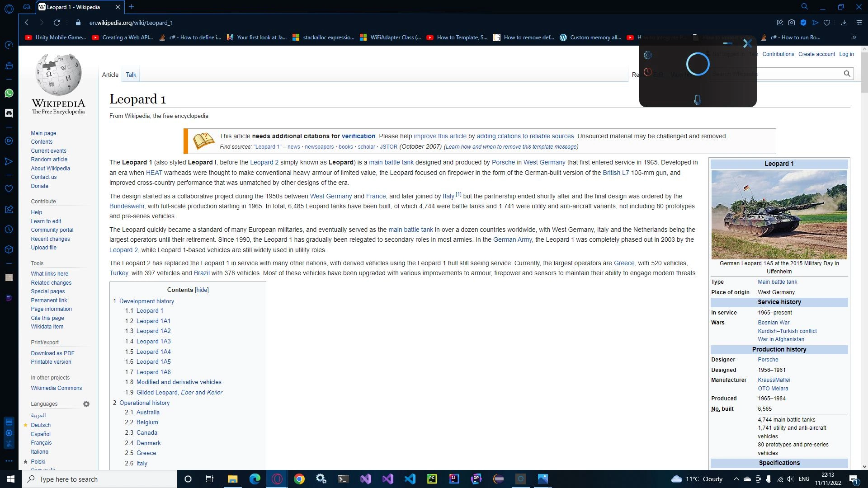
Task: Open extensions cube icon in the sidebar
Action: (x=9, y=249)
